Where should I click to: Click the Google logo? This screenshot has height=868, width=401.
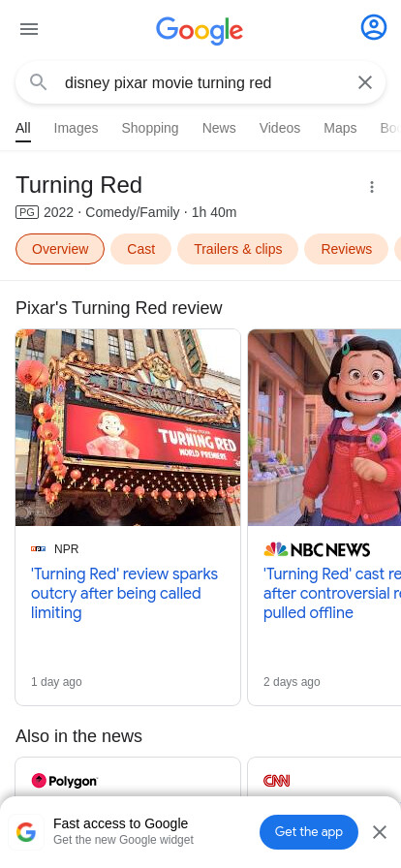[x=200, y=30]
